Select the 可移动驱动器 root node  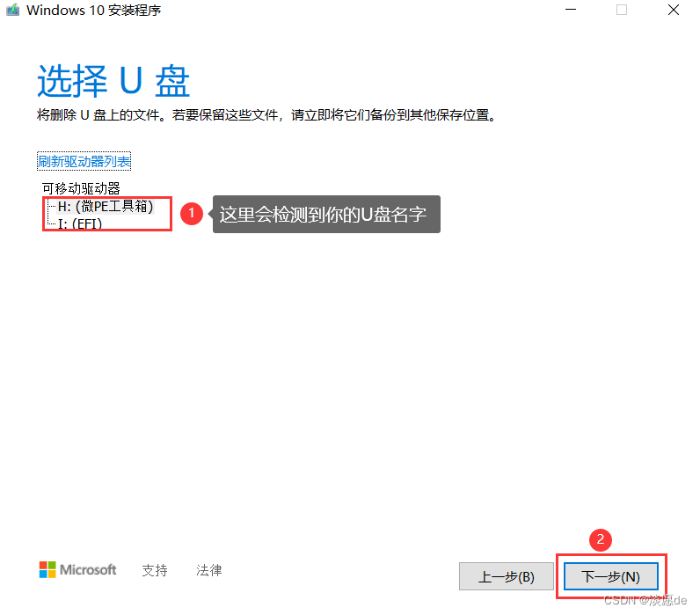coord(81,188)
